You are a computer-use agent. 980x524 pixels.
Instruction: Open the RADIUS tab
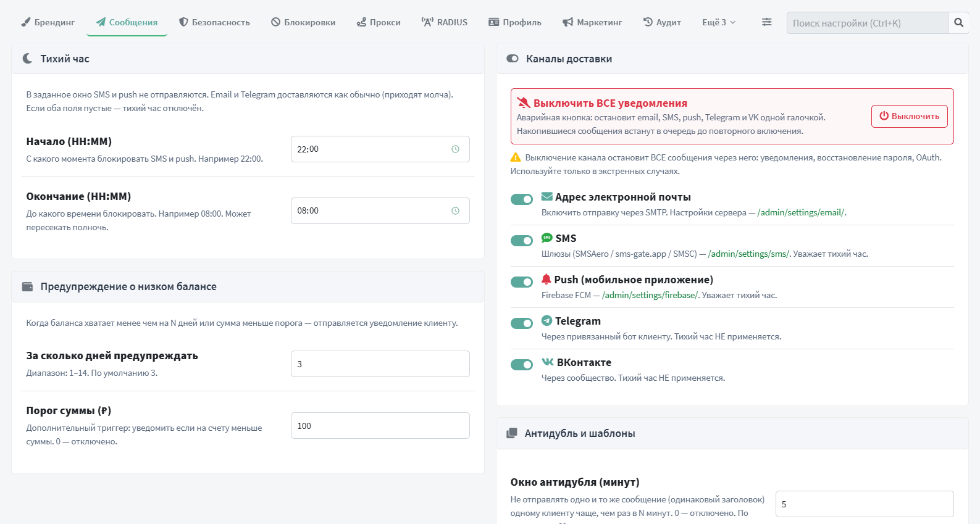(445, 22)
